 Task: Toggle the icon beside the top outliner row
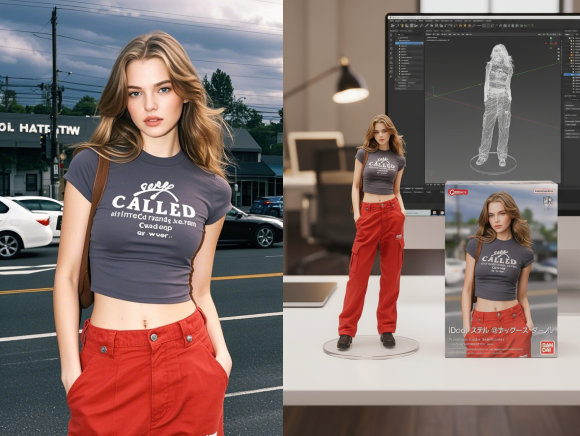[570, 38]
